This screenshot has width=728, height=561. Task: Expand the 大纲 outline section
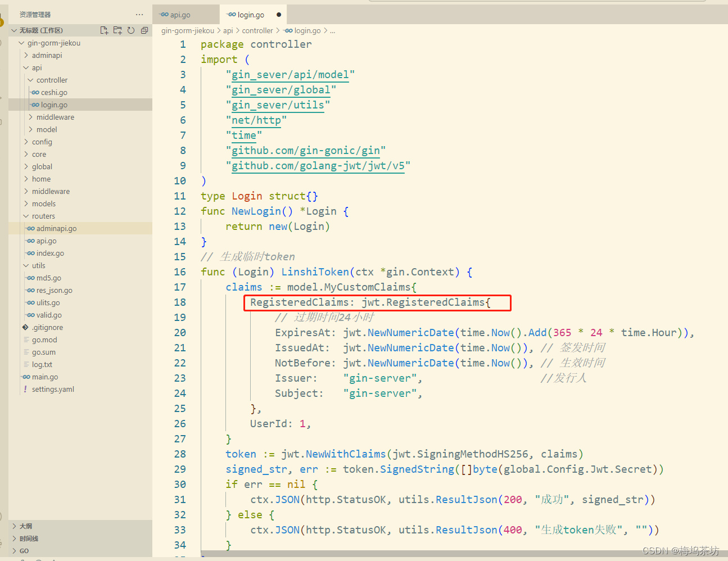point(24,526)
